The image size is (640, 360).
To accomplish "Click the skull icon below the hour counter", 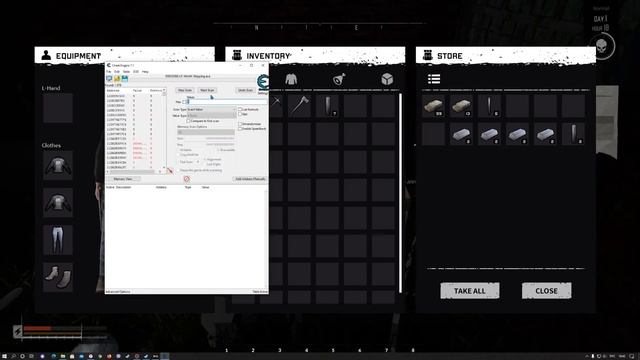I will pos(602,46).
